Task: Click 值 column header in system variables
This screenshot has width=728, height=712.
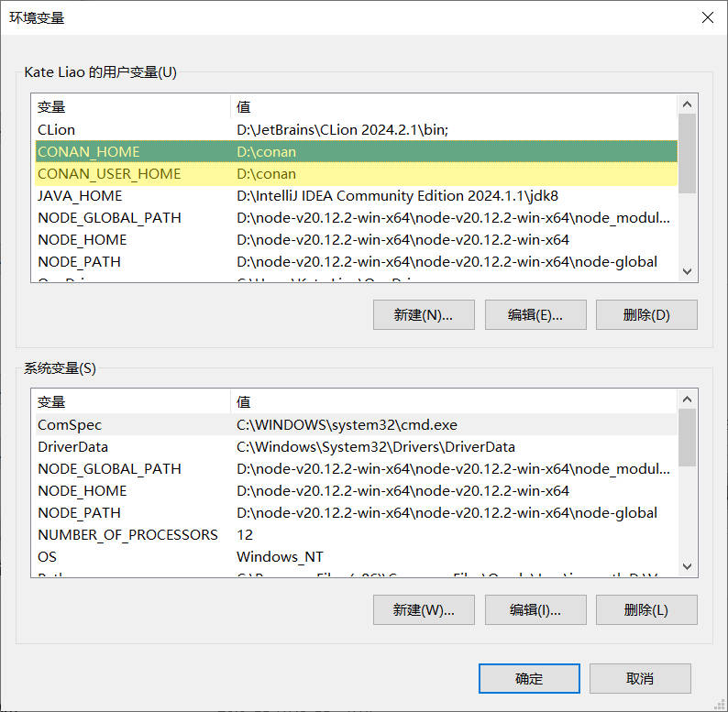Action: pos(453,401)
